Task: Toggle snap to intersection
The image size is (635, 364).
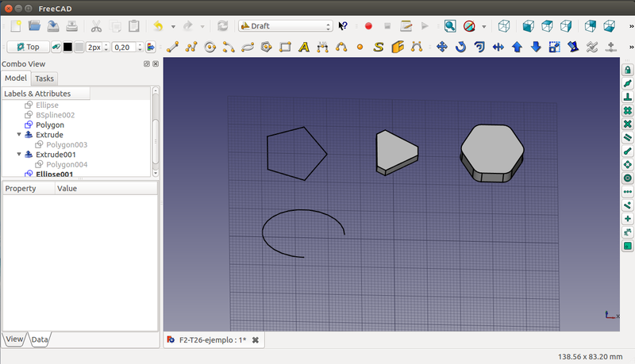Action: click(x=627, y=125)
